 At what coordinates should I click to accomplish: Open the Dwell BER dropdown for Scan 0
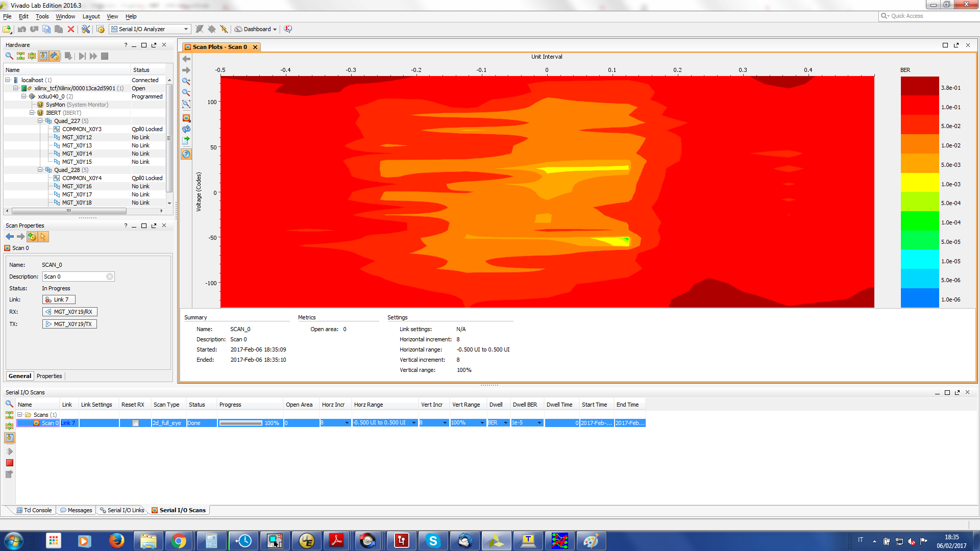(x=506, y=423)
